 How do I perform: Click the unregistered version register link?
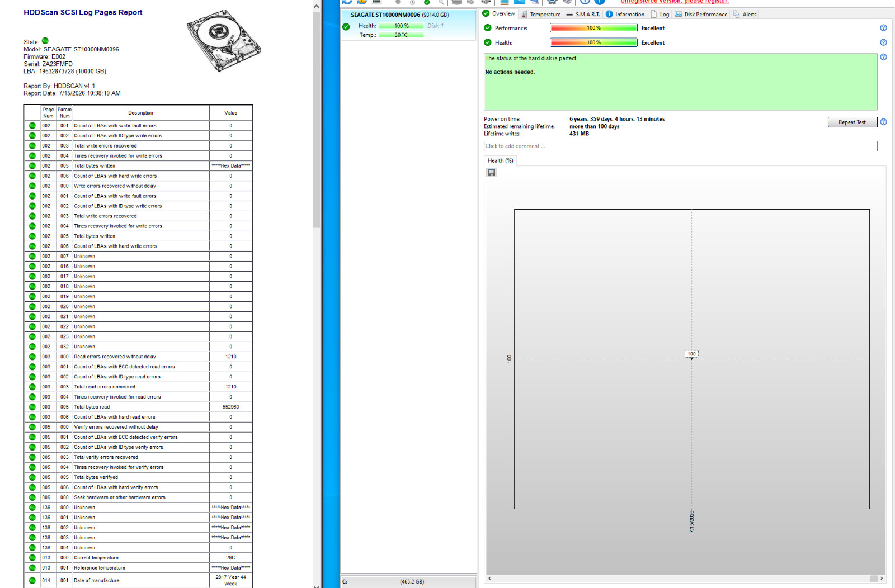click(675, 2)
